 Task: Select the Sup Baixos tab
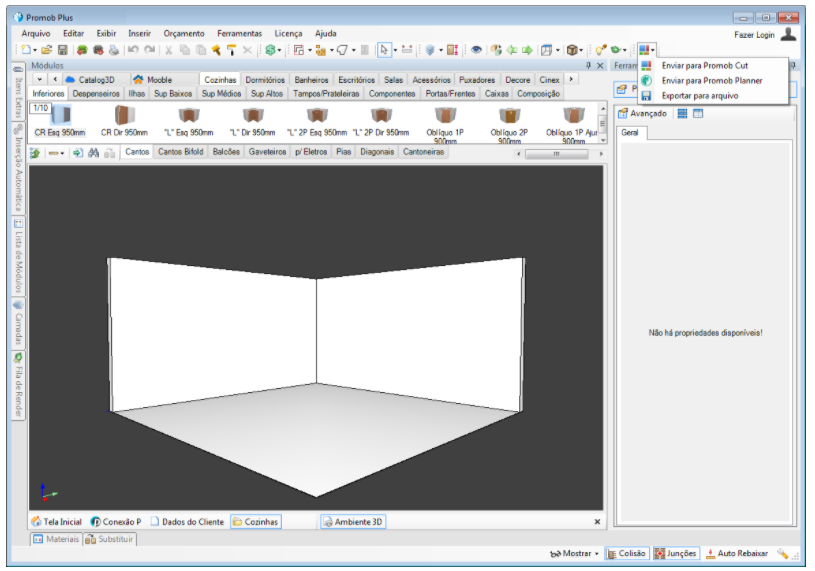173,94
